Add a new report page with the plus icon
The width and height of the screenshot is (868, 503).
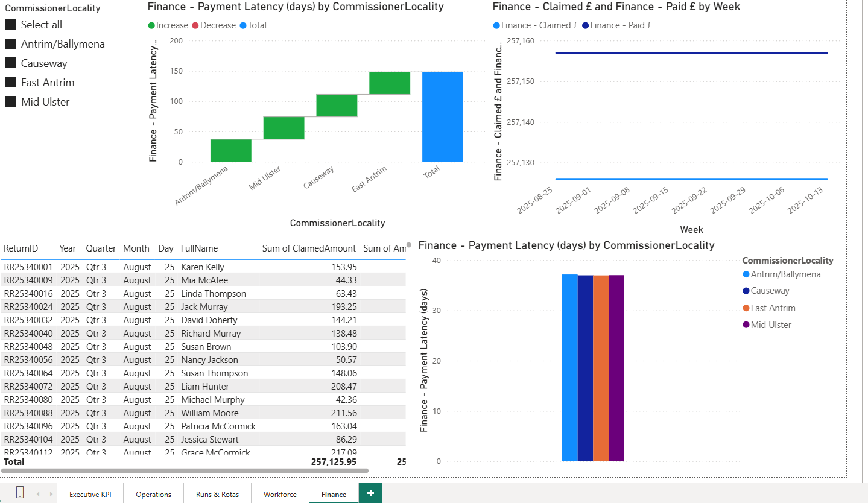coord(370,493)
